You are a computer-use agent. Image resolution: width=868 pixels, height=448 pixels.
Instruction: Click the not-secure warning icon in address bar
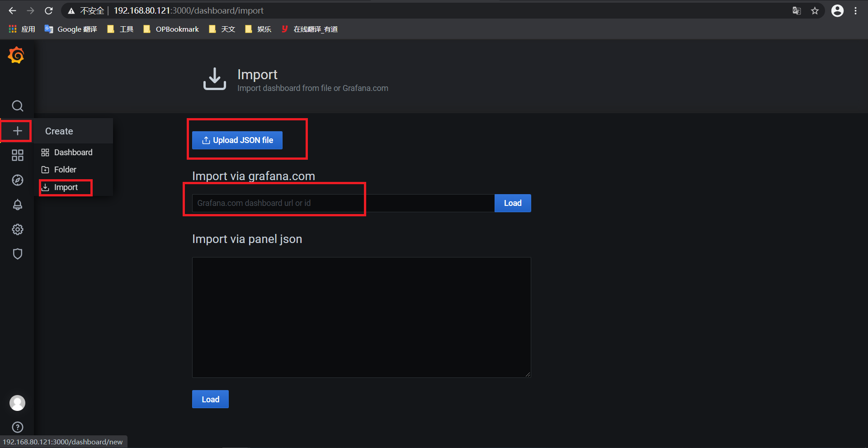point(71,11)
